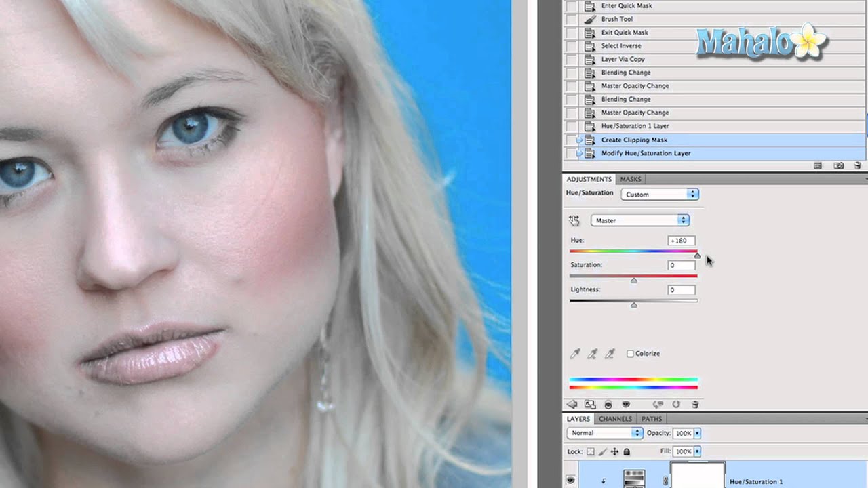Set history brush source at Enter Quick Mask

[x=571, y=5]
